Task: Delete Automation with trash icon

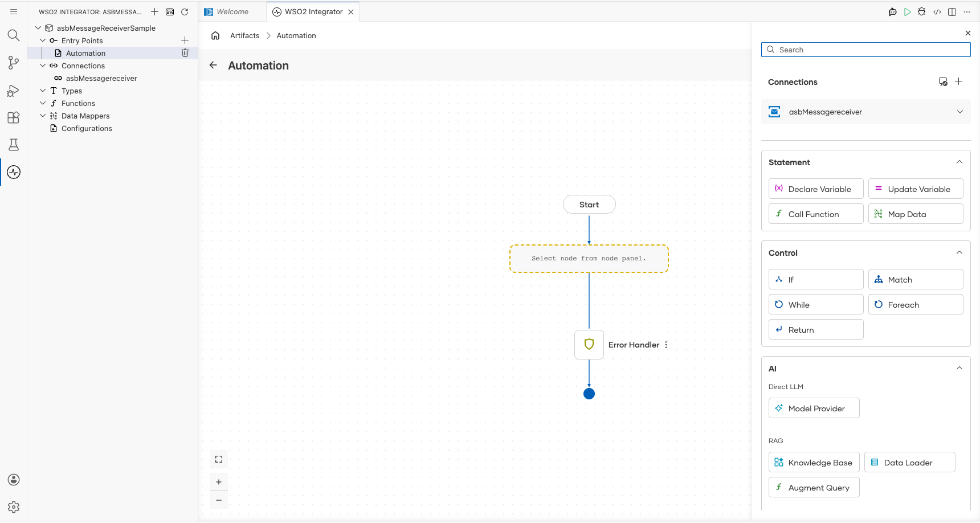Action: pos(185,53)
